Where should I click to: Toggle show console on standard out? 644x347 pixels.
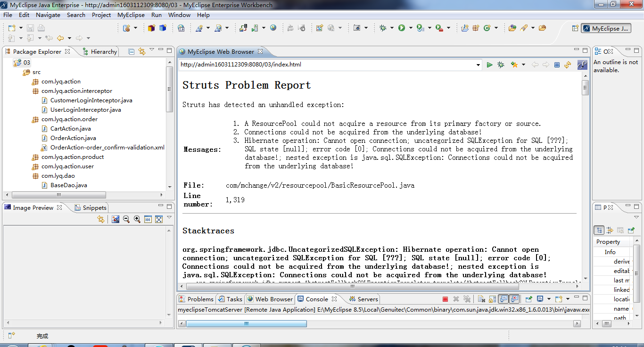[504, 299]
